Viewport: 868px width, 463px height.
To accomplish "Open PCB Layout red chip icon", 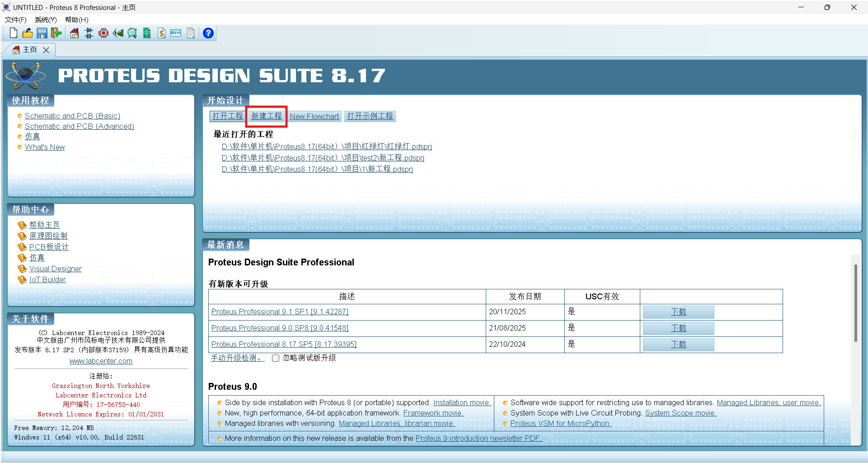I will pyautogui.click(x=103, y=33).
